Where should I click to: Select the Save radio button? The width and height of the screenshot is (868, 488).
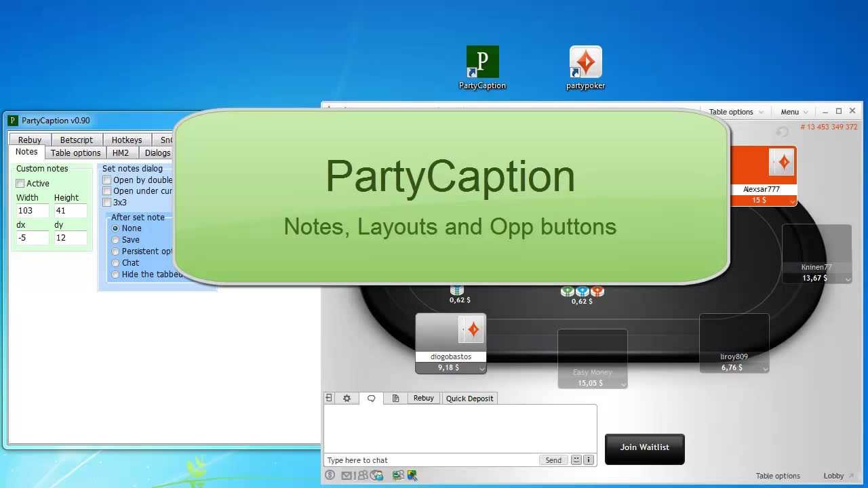116,240
